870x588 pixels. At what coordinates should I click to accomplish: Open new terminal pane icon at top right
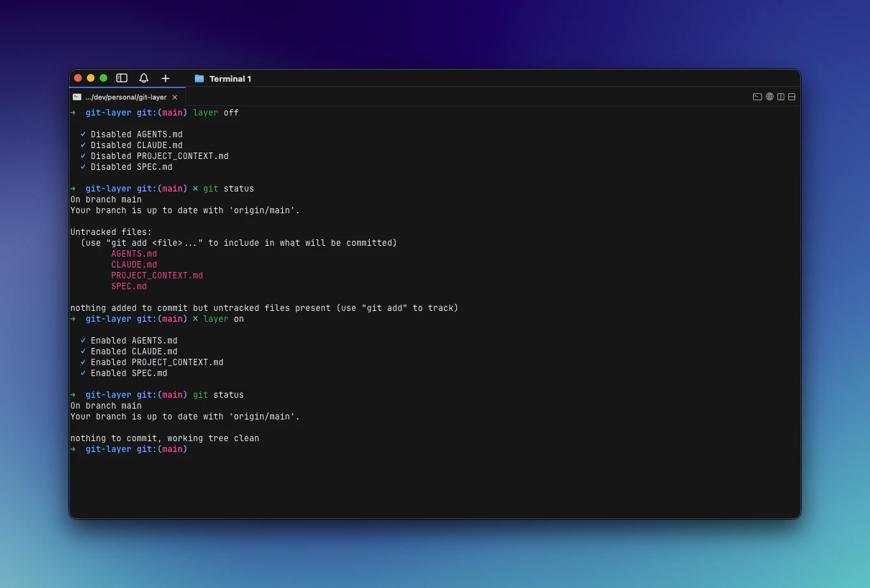tap(758, 97)
